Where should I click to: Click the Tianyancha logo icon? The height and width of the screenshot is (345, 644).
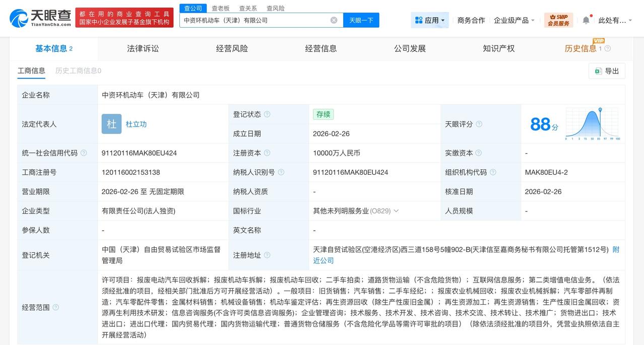tap(19, 18)
